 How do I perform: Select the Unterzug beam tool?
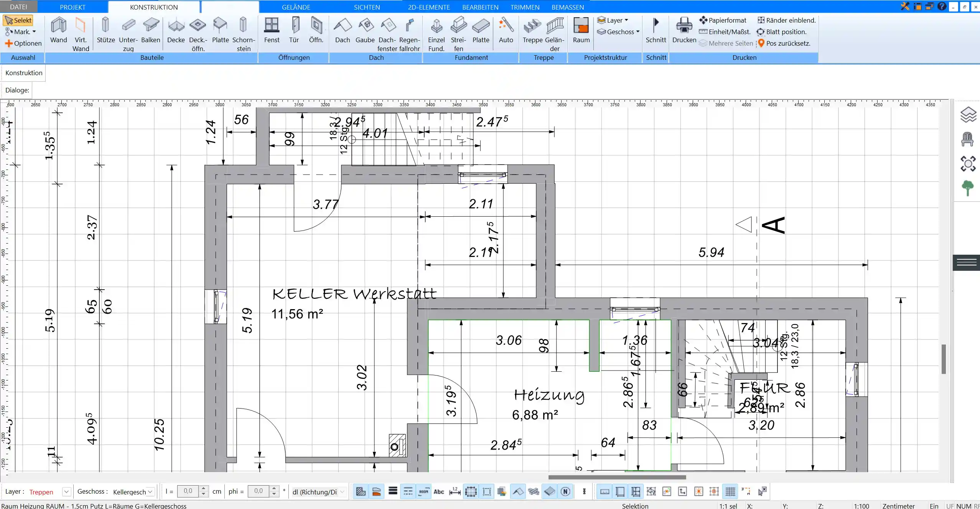(128, 34)
